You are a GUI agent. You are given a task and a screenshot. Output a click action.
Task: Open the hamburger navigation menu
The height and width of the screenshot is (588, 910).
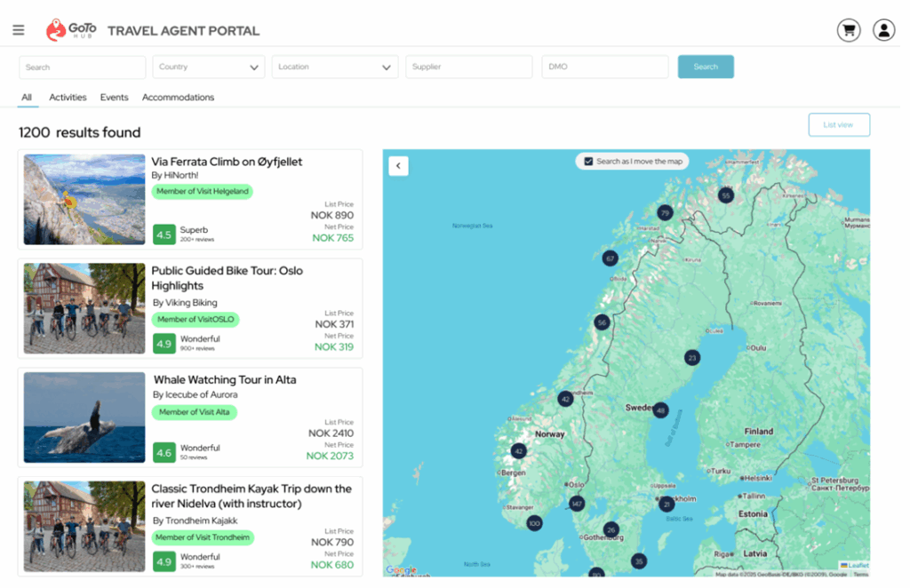click(19, 30)
